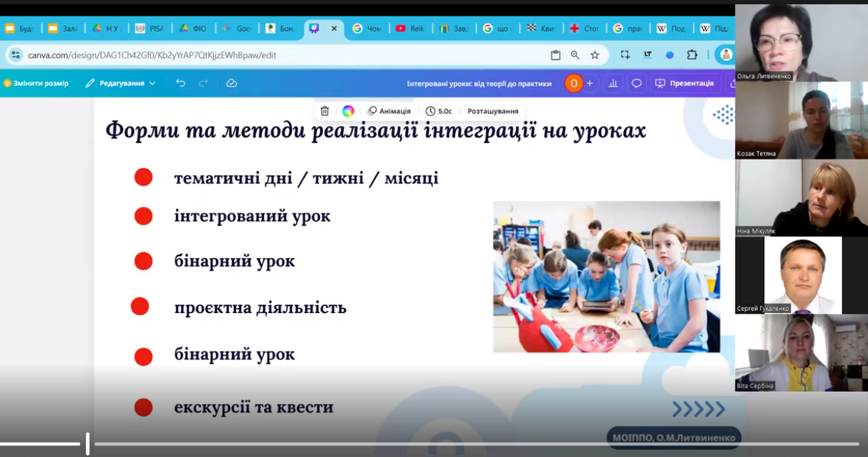Open the analytics bar chart icon
The height and width of the screenshot is (457, 868).
613,83
